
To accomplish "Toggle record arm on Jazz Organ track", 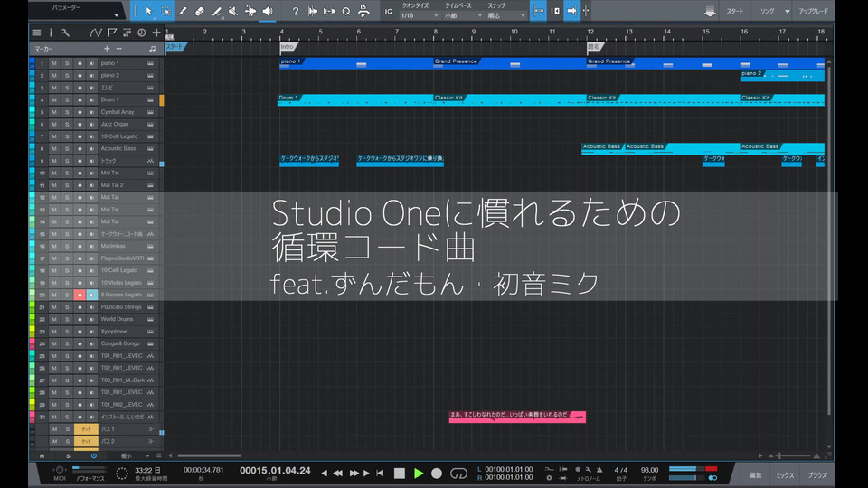I will tap(80, 124).
